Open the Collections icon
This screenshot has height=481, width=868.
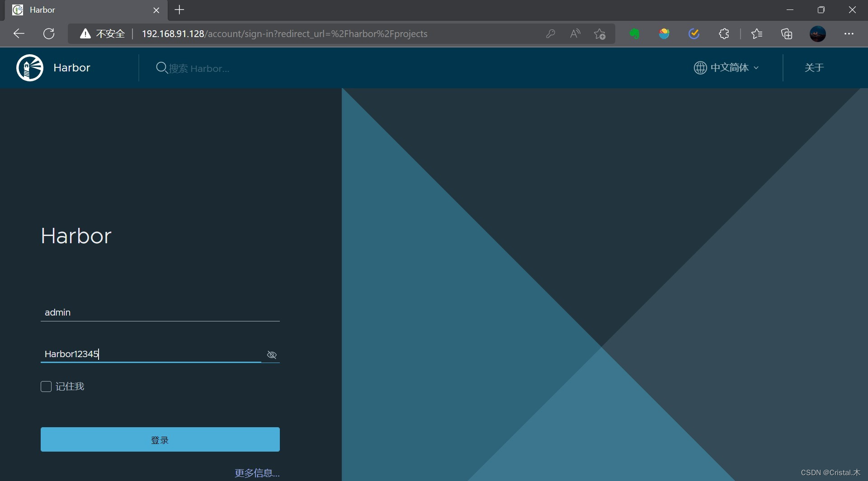click(787, 34)
